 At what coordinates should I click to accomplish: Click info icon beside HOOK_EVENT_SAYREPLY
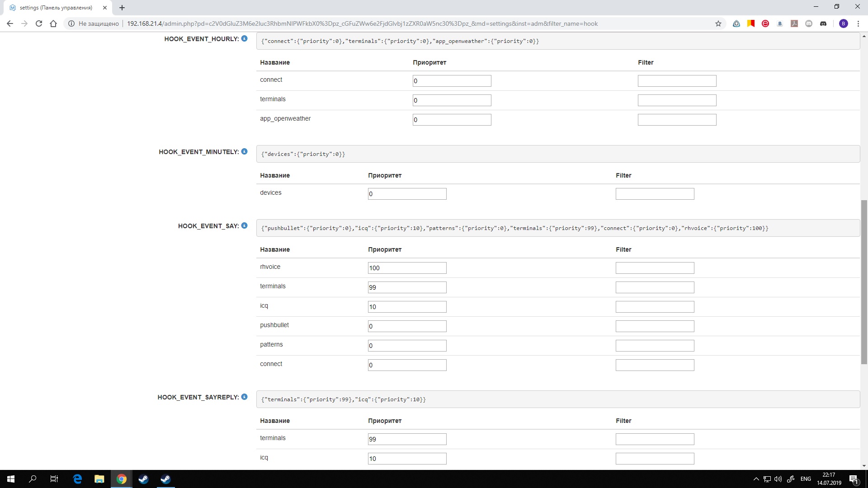tap(244, 397)
